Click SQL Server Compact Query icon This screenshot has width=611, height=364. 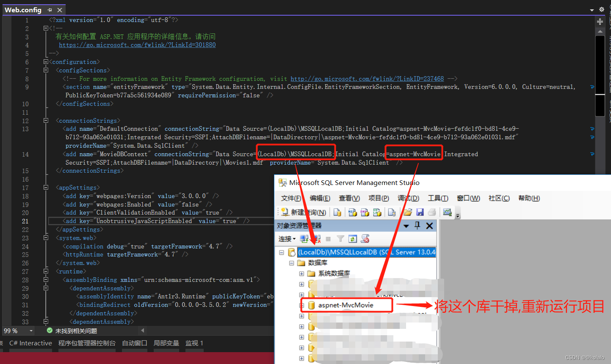(x=392, y=212)
